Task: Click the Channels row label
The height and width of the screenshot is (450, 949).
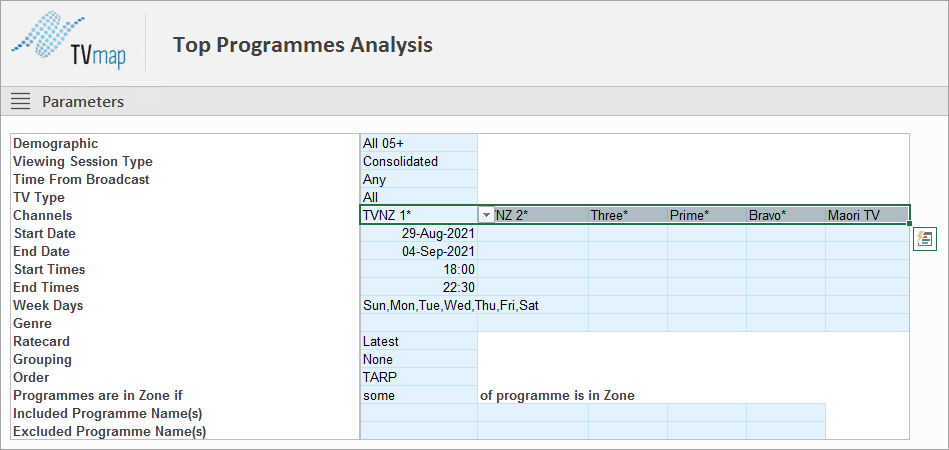Action: pos(42,215)
